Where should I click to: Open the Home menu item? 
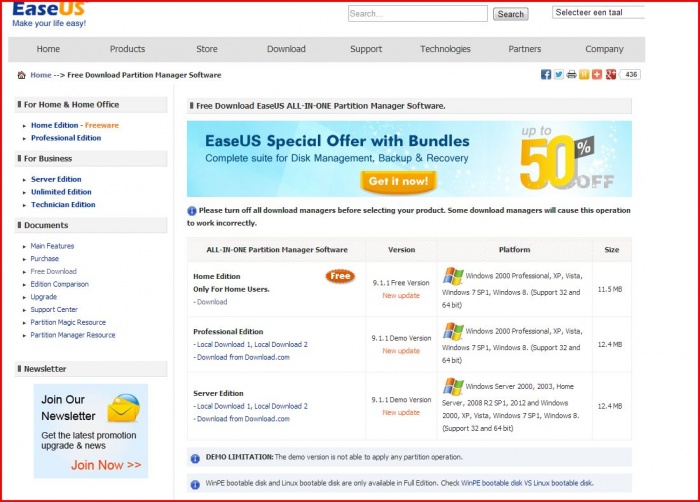48,49
